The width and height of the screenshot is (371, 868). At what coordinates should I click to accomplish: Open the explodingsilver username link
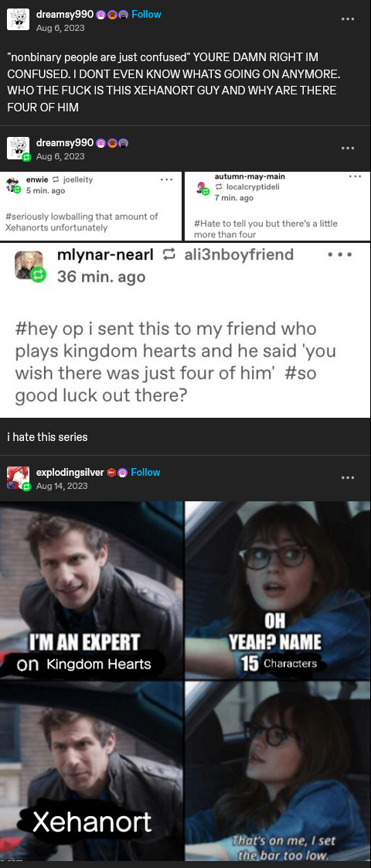(x=70, y=472)
